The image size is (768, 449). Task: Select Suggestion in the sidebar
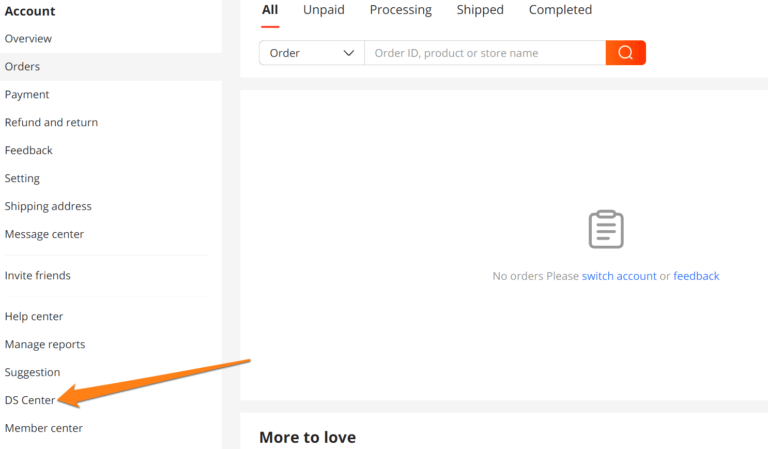tap(32, 373)
